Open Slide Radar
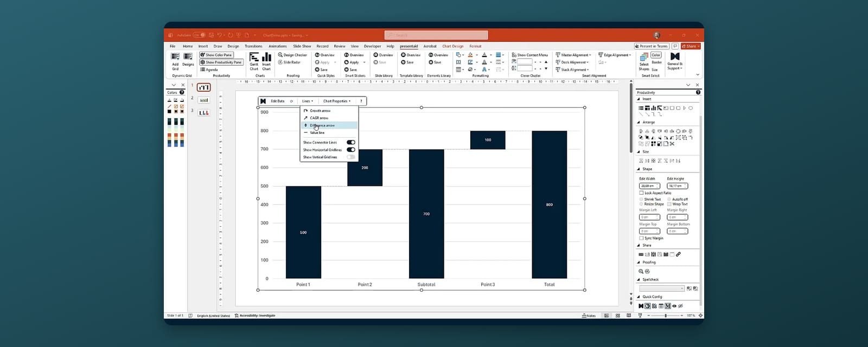868x347 pixels. (289, 62)
